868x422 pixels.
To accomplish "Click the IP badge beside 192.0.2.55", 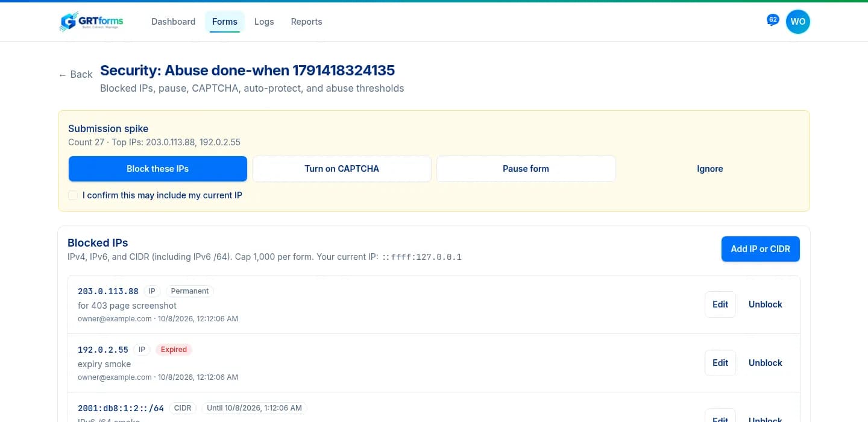I will coord(142,350).
